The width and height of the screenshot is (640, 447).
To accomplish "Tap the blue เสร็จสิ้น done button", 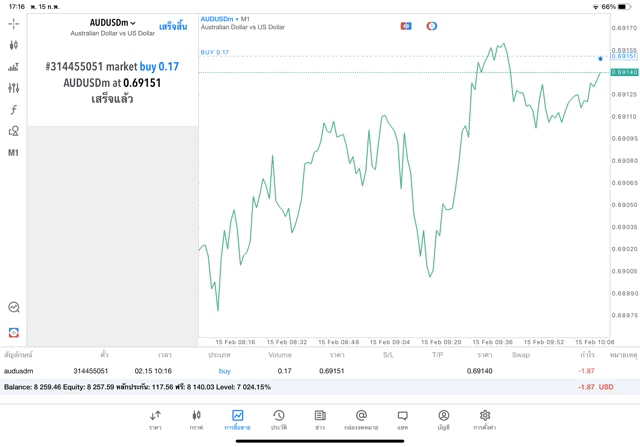I will point(172,24).
